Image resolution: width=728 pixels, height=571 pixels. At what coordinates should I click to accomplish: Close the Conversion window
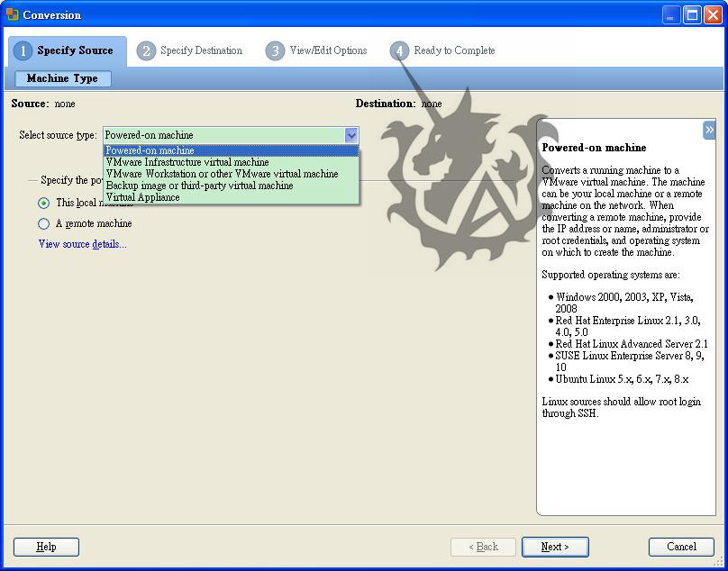[713, 15]
